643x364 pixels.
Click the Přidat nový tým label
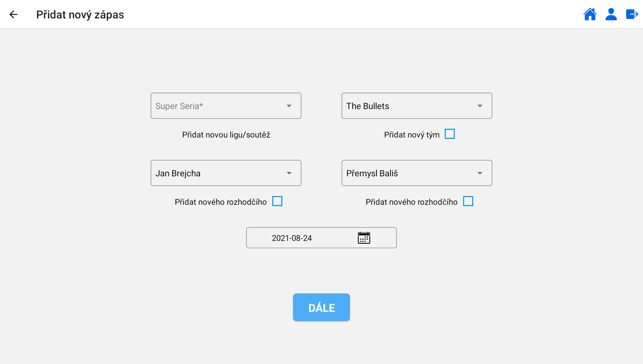coord(412,135)
